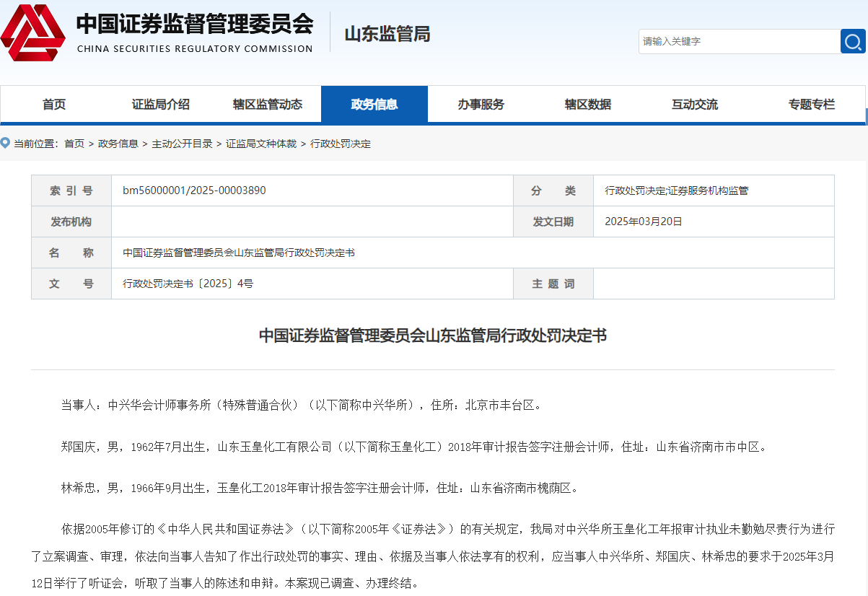Switch to 辖区监管动态 tab

click(x=267, y=105)
